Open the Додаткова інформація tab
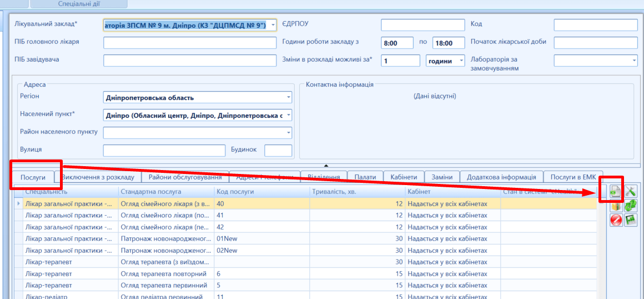This screenshot has height=299, width=644. [x=501, y=177]
